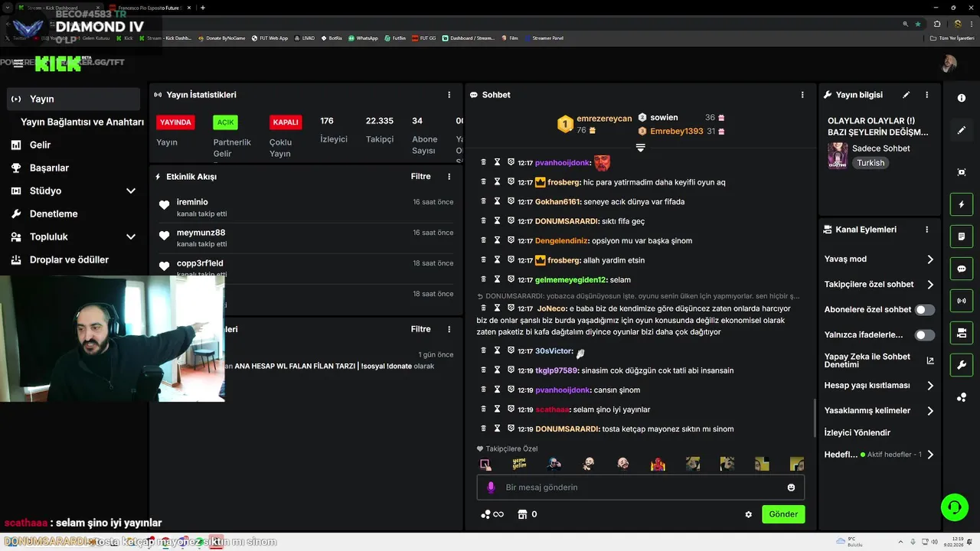Toggle the broadcast signal panel icon
This screenshot has width=980, height=551.
coord(962,301)
